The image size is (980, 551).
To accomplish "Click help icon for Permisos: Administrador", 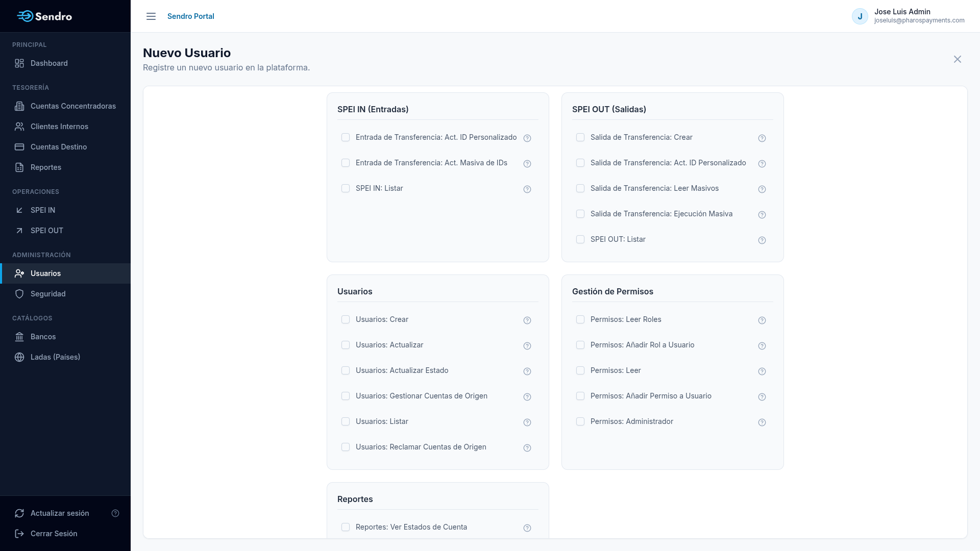I will tap(762, 422).
